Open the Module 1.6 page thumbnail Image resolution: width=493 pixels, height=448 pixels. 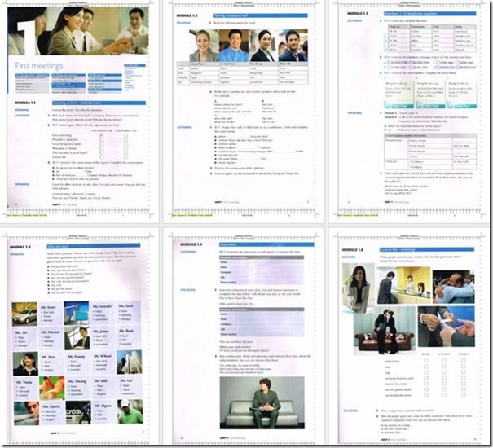[409, 337]
